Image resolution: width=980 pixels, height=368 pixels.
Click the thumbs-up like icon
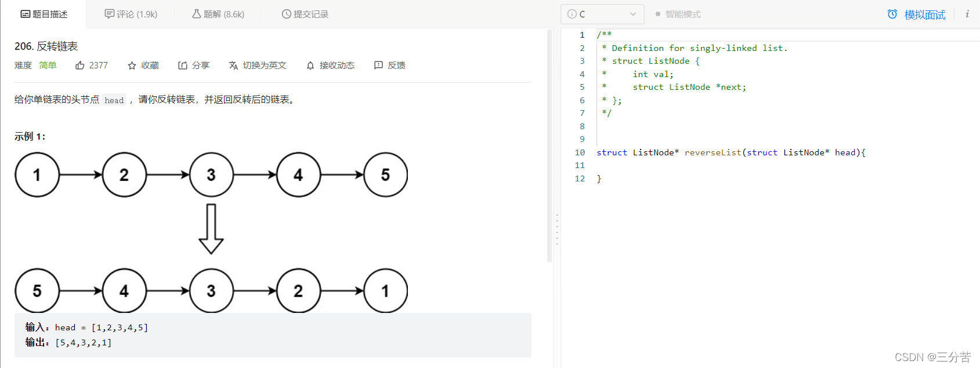coord(80,65)
